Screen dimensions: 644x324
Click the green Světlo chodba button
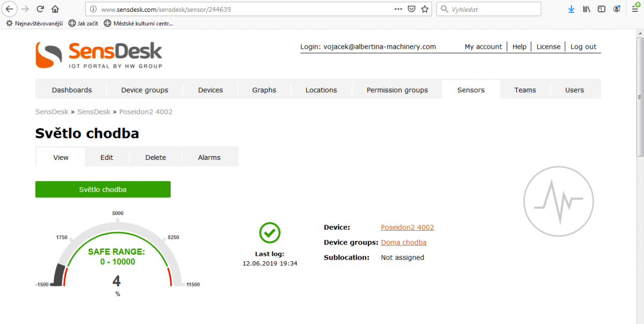[103, 189]
